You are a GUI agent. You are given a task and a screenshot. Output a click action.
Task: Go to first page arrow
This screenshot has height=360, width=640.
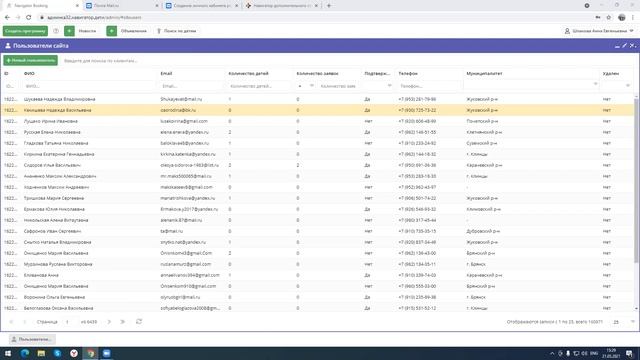[x=11, y=322]
